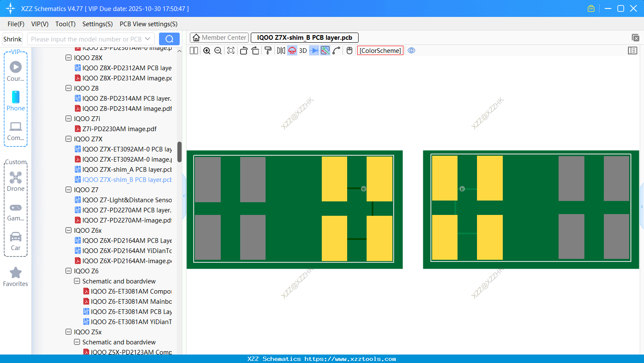Switch to 3D view mode
The image size is (644, 363).
303,50
